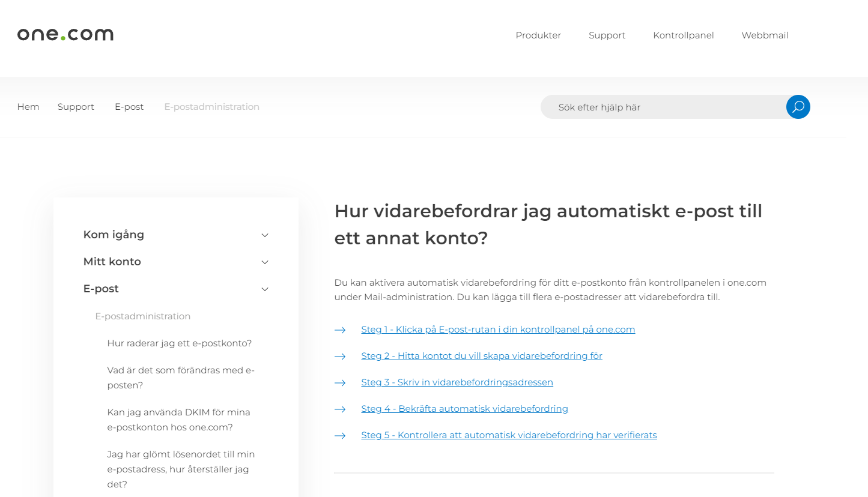868x497 pixels.
Task: Open Steg 2 - Hitta kontot link
Action: (x=482, y=356)
